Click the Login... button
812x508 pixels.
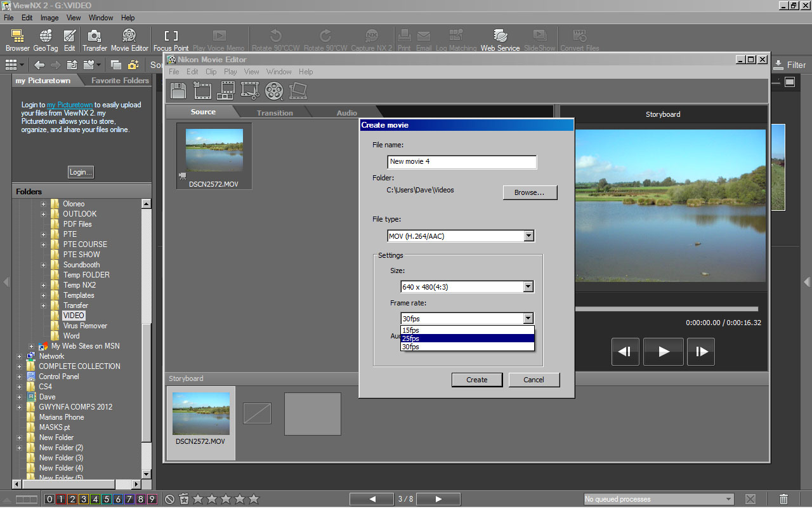[81, 172]
